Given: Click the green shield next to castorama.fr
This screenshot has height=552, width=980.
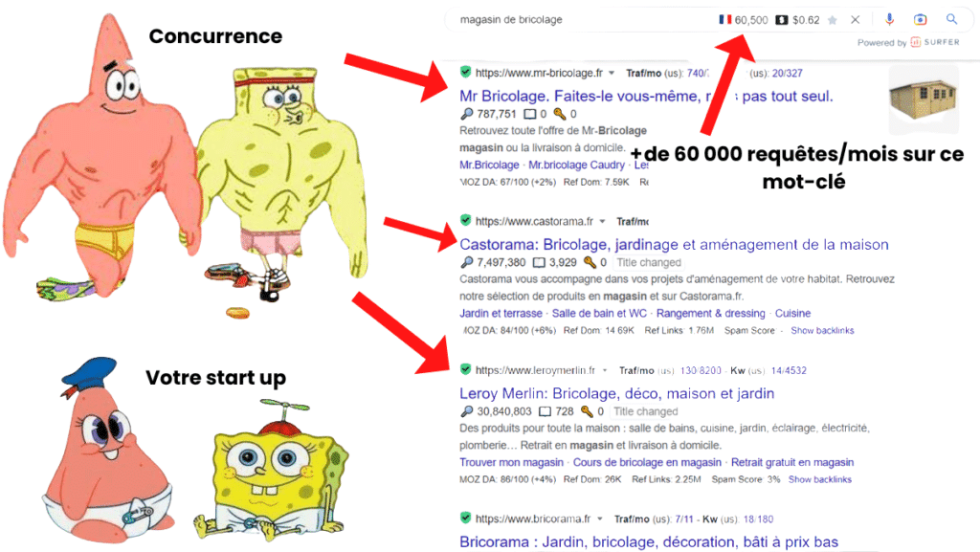Looking at the screenshot, I should [x=466, y=220].
